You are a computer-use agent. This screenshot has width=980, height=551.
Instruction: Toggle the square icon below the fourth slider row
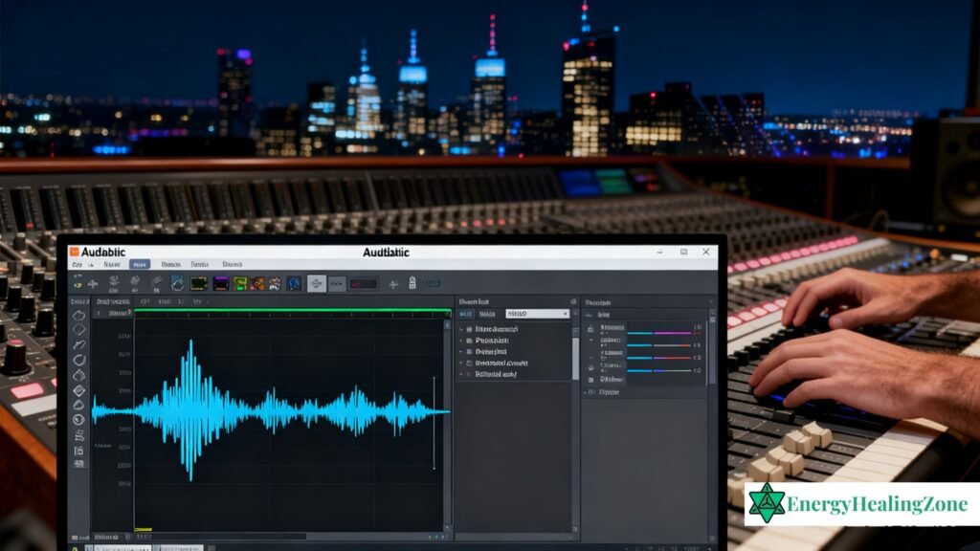(590, 379)
